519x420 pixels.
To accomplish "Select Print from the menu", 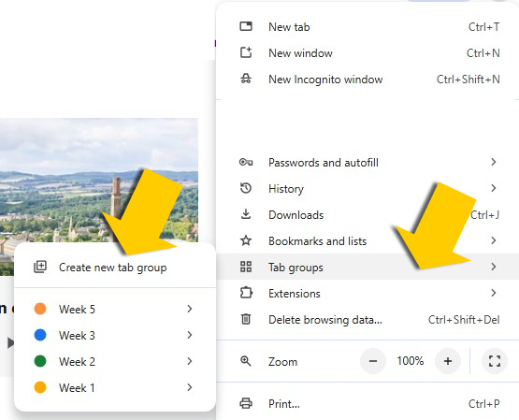I will [x=368, y=403].
